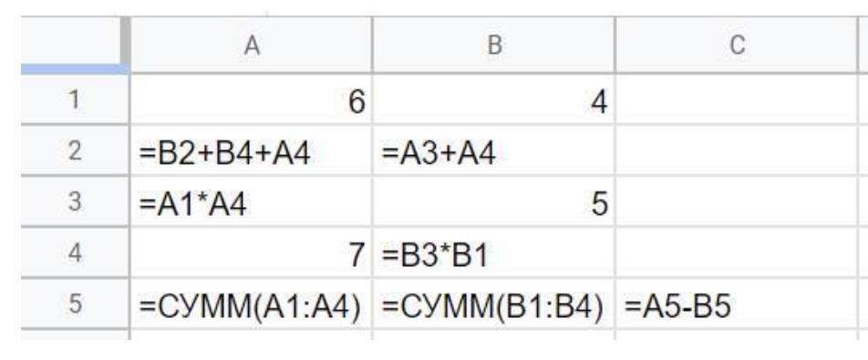Viewport: 868px width, 360px height.
Task: Select cell A4 containing 7
Action: coord(252,252)
